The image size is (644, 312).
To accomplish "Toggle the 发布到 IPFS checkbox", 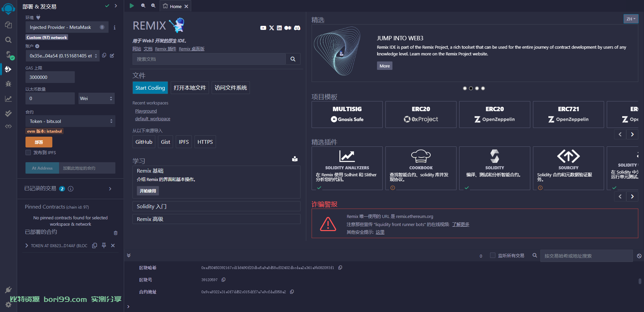I will coord(28,152).
